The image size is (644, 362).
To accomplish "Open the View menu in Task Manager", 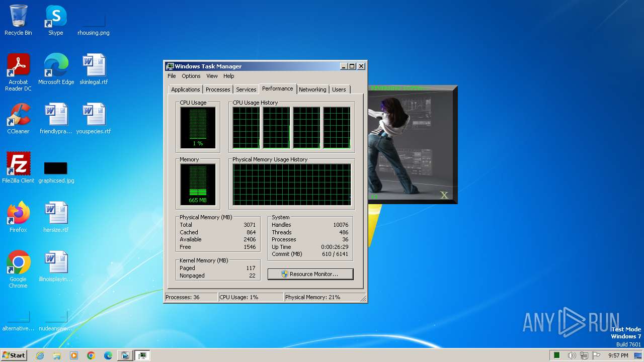I will click(212, 76).
